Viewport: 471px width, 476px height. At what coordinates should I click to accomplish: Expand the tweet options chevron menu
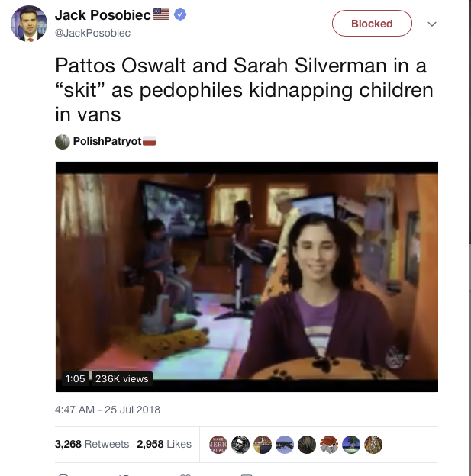click(432, 24)
